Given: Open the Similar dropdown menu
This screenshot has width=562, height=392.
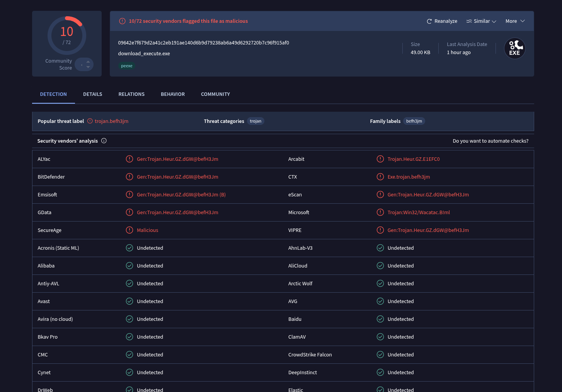Looking at the screenshot, I should point(481,21).
